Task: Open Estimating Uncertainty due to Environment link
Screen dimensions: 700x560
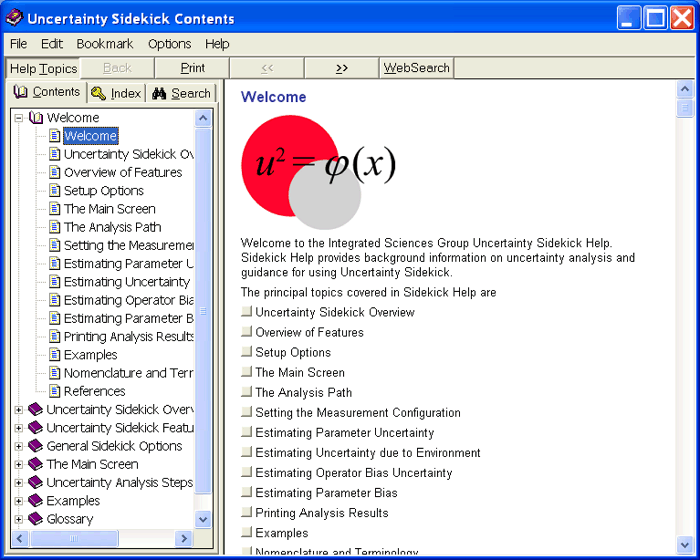Action: click(368, 452)
